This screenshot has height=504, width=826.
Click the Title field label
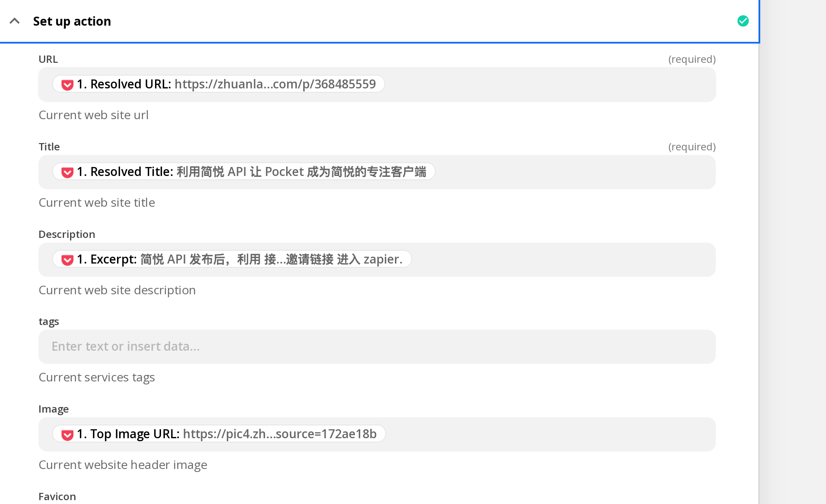click(49, 147)
